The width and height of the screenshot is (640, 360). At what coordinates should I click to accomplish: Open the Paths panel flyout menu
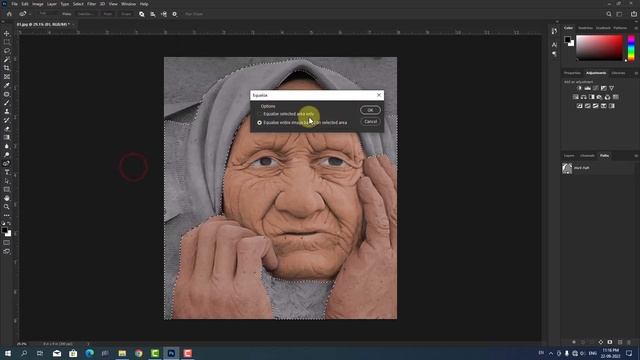pyautogui.click(x=636, y=156)
